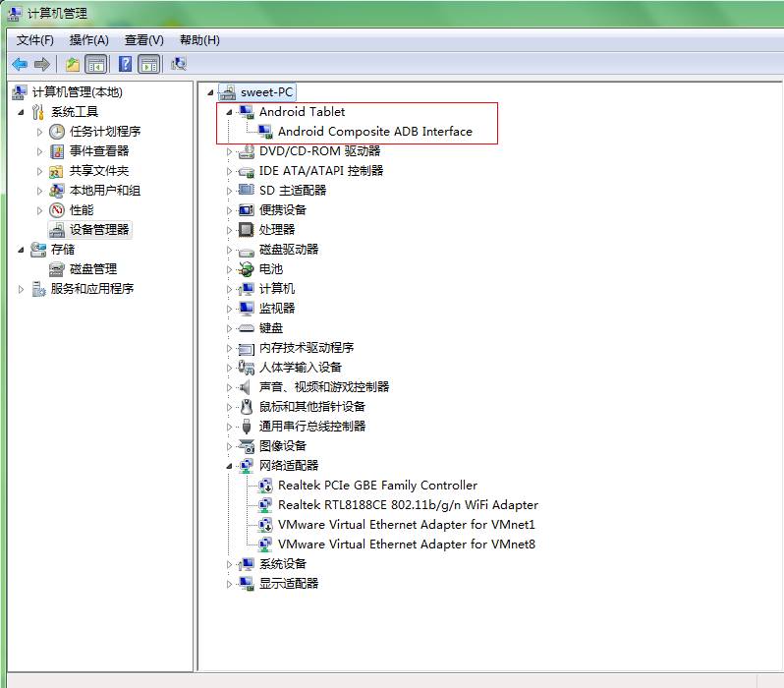784x688 pixels.
Task: Select 磁盘管理 in the left tree
Action: 93,269
